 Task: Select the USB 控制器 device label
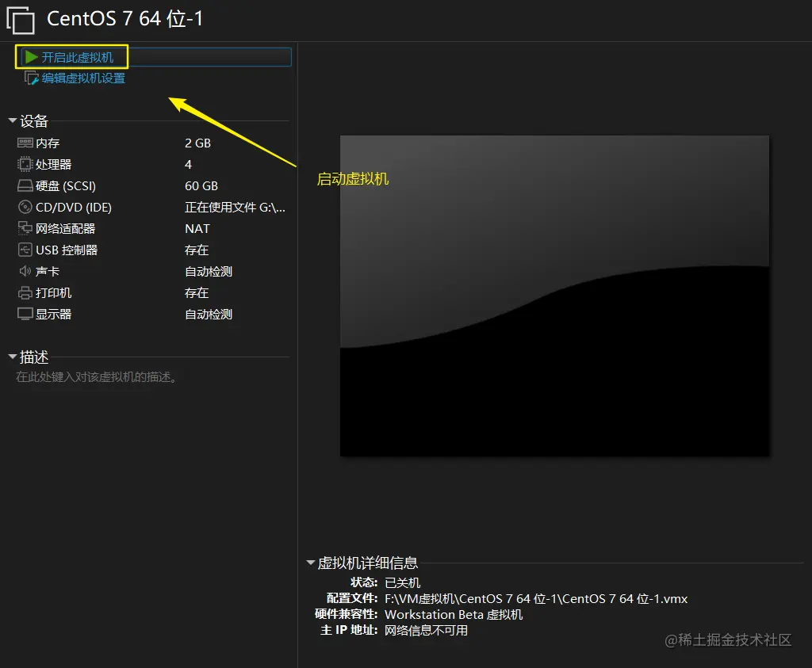[x=67, y=250]
